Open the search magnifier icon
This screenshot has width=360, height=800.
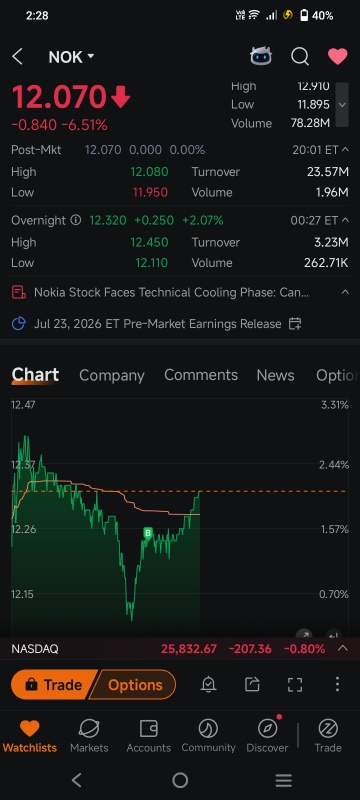(300, 57)
